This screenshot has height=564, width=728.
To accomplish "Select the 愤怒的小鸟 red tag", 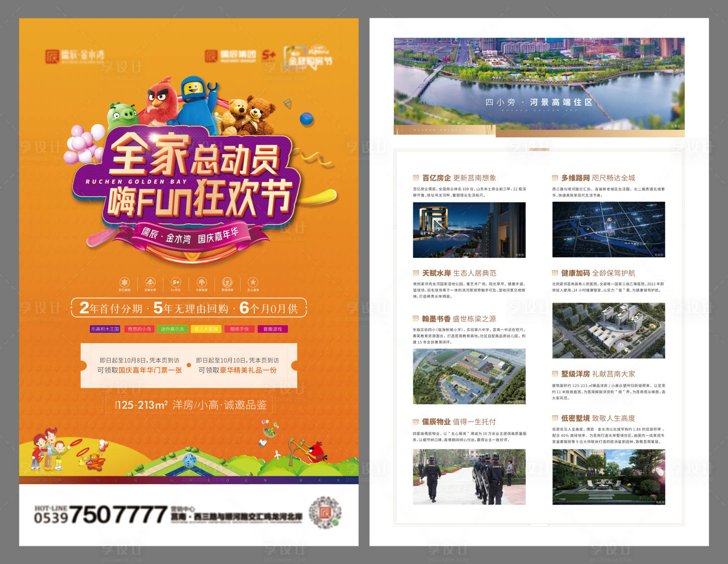I will pyautogui.click(x=139, y=329).
